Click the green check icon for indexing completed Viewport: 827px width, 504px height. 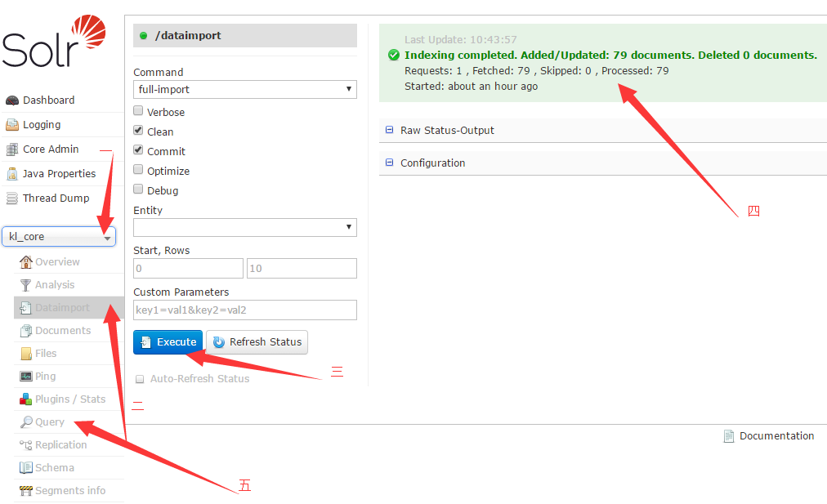coord(394,55)
